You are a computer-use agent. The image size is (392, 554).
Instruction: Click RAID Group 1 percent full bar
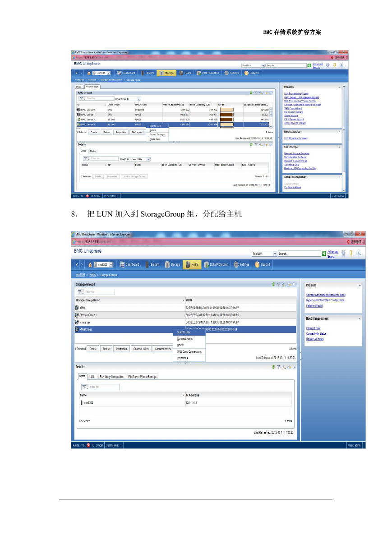point(226,115)
